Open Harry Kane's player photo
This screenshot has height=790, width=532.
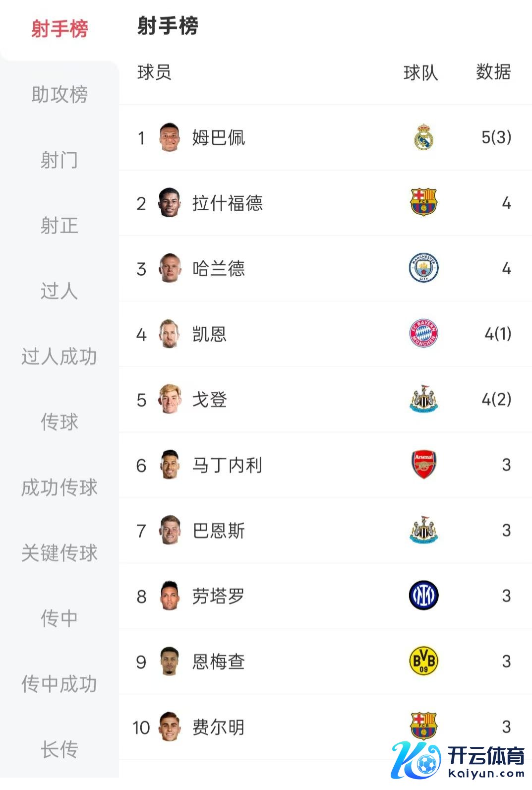(169, 334)
